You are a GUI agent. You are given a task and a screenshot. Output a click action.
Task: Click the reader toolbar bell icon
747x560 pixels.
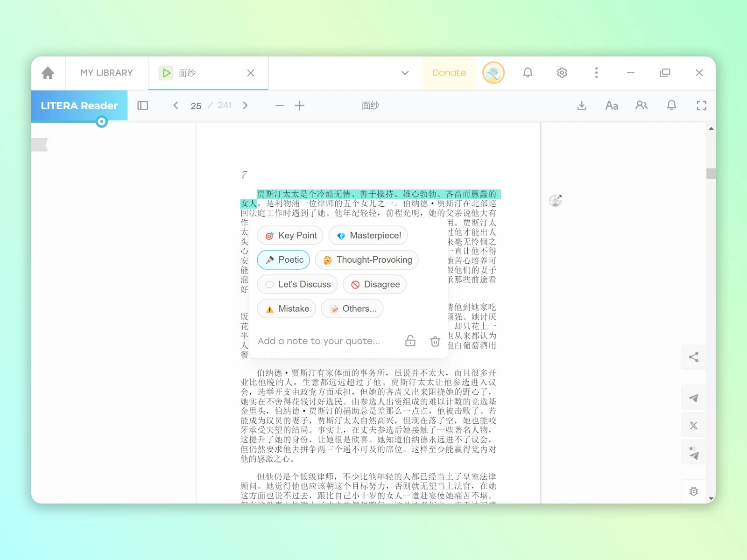tap(671, 105)
